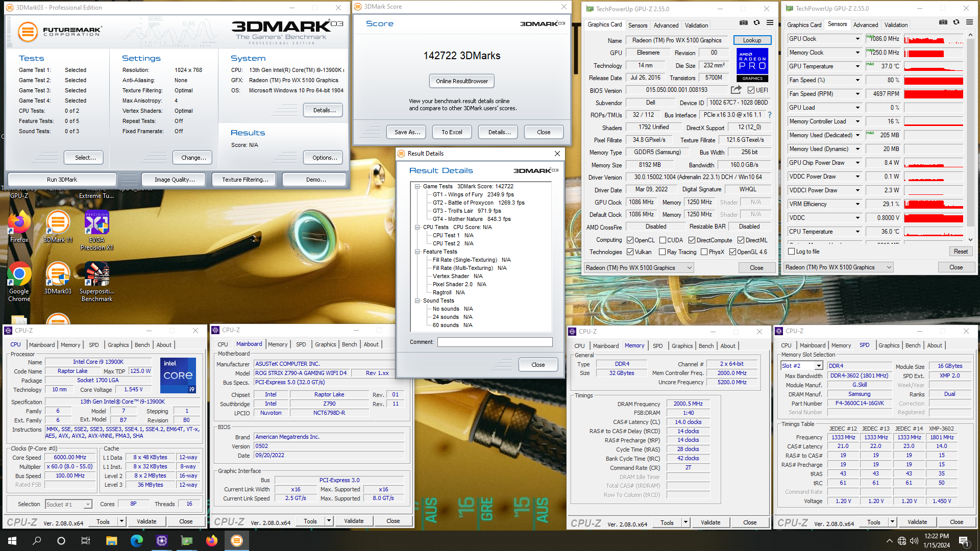Click taskbar Search magnifier icon
The image size is (980, 551).
click(x=37, y=541)
